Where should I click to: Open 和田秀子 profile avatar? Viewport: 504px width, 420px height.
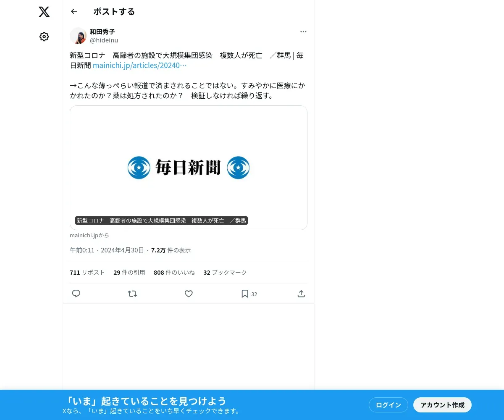coord(78,36)
